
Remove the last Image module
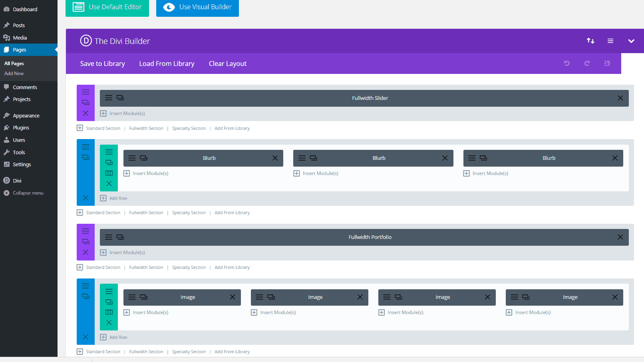coord(615,297)
